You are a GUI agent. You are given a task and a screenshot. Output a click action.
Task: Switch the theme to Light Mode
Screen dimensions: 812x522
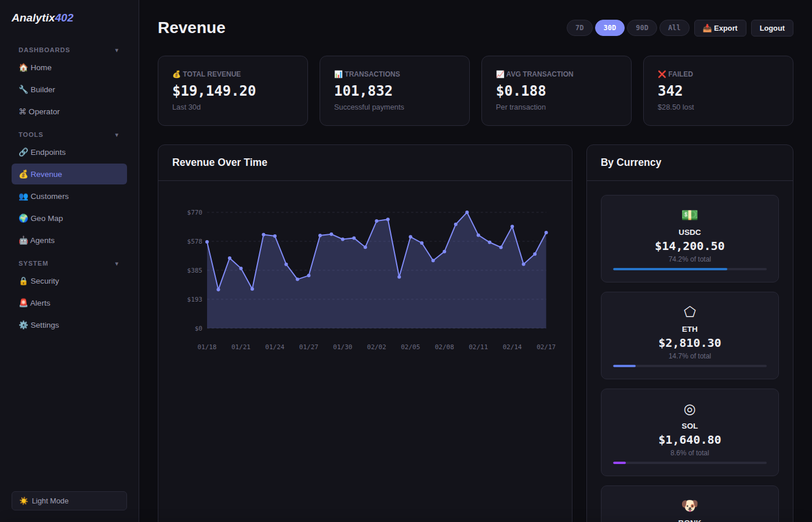tap(69, 501)
